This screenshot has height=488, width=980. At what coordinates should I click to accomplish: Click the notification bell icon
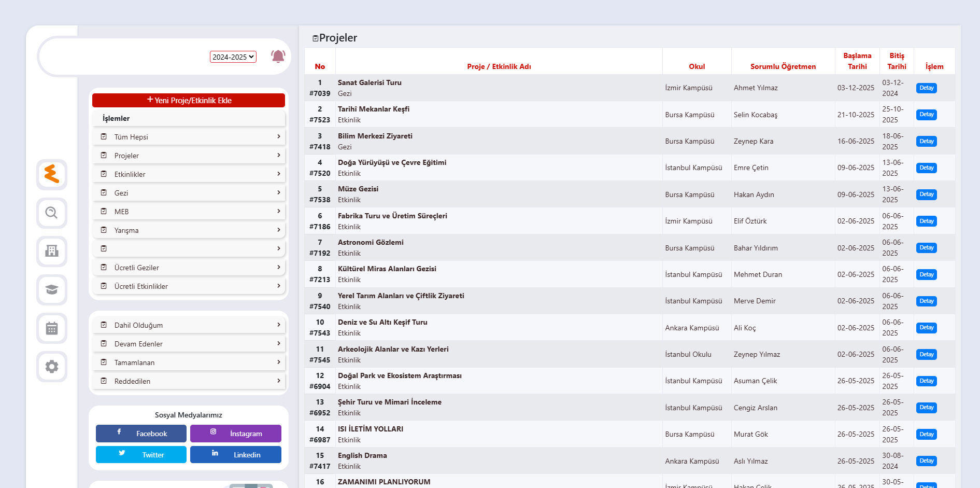[278, 56]
